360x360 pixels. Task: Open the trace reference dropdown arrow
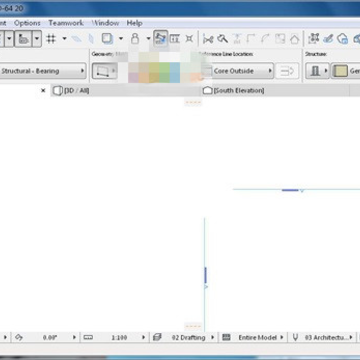[x=121, y=39]
